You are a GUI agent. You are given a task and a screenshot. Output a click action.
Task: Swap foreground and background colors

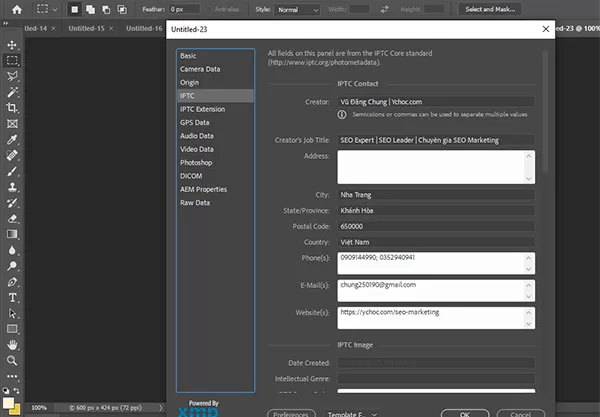(x=16, y=391)
